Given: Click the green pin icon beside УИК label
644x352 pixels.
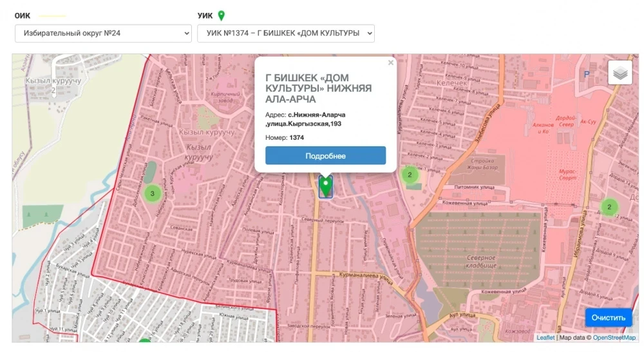Looking at the screenshot, I should pos(222,15).
